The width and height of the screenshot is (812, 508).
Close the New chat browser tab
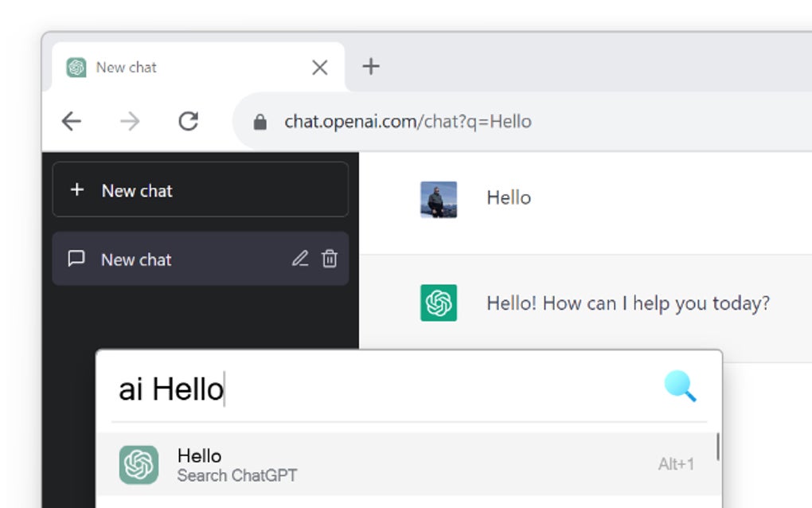coord(319,67)
